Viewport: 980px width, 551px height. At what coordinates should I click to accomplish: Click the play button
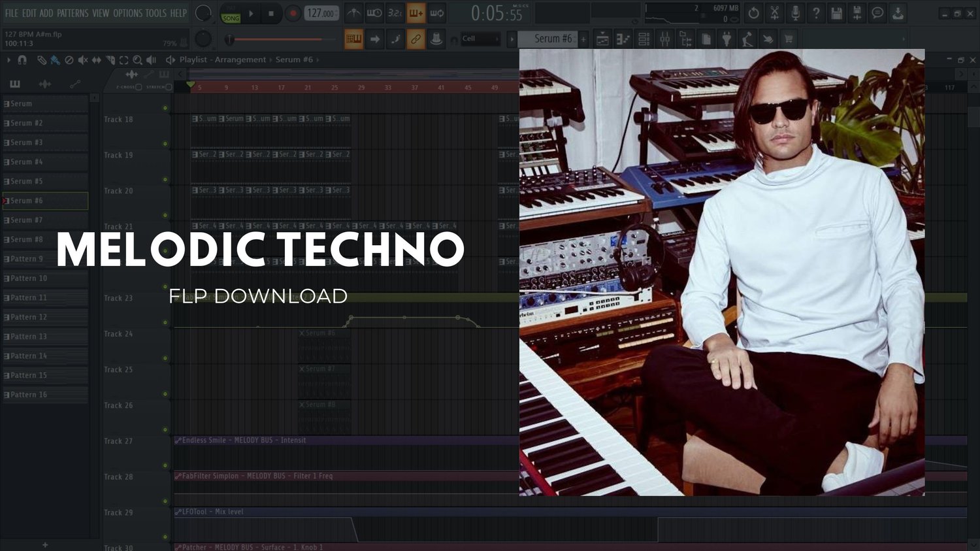[x=252, y=13]
